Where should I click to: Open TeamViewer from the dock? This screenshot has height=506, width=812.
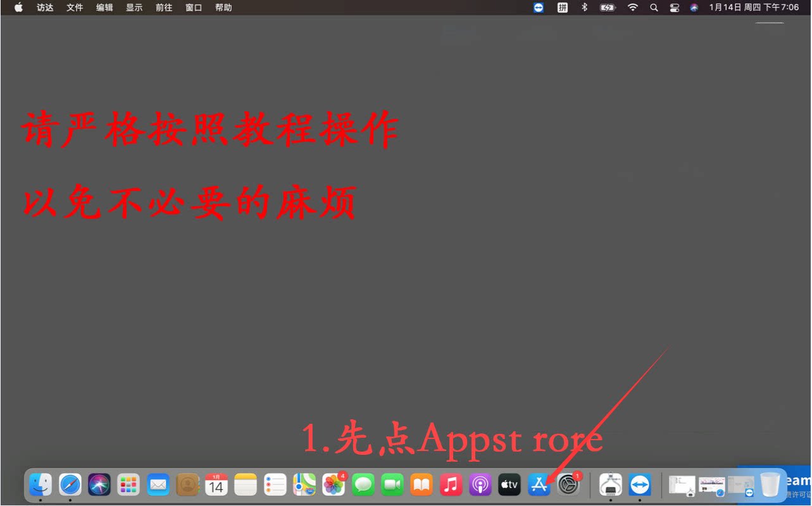click(x=640, y=484)
